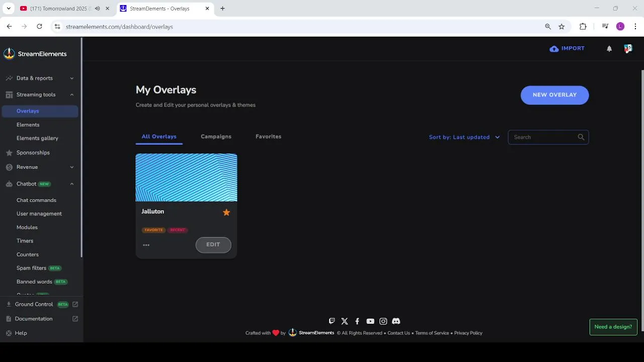Open the browser extensions puzzle icon

tap(583, 26)
